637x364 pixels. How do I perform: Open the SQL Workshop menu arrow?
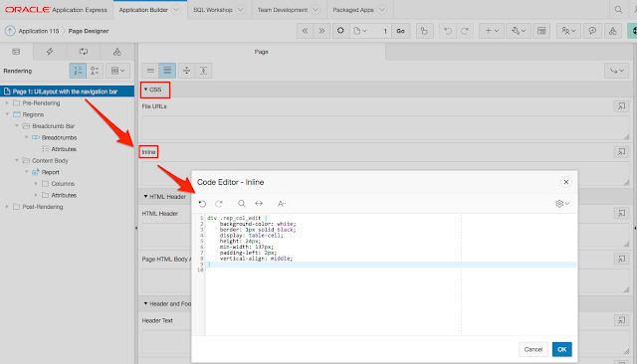(241, 10)
